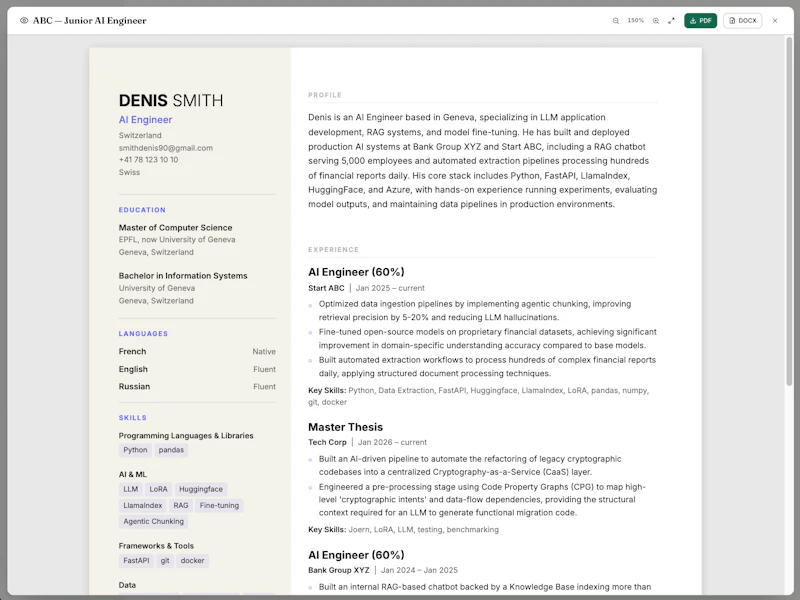The height and width of the screenshot is (600, 800).
Task: Click the eye preview icon beside title
Action: pyautogui.click(x=24, y=21)
